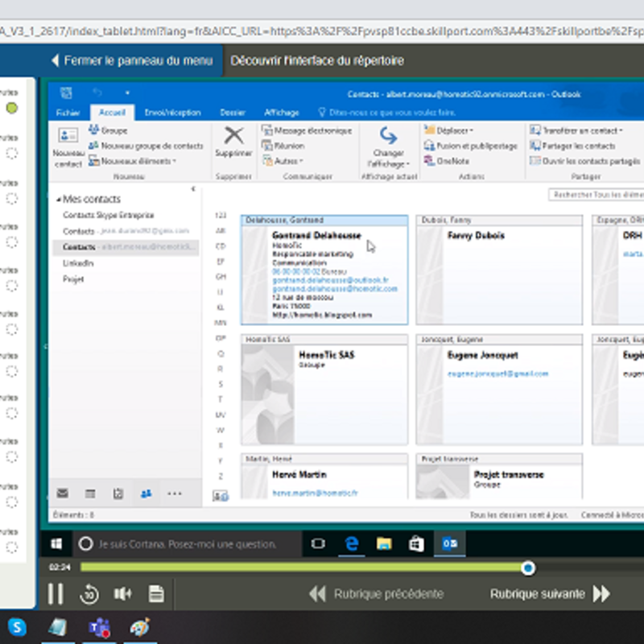
Task: Click Partager les contacts
Action: (x=572, y=146)
